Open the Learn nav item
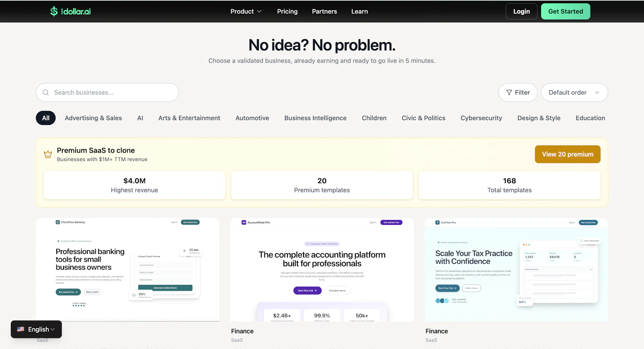This screenshot has width=644, height=349. (359, 11)
